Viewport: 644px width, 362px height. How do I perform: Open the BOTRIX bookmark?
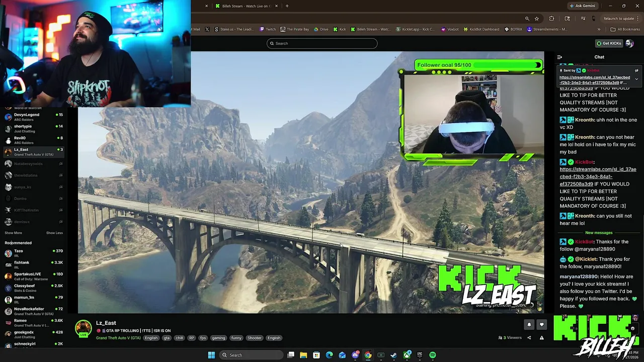[x=513, y=29]
